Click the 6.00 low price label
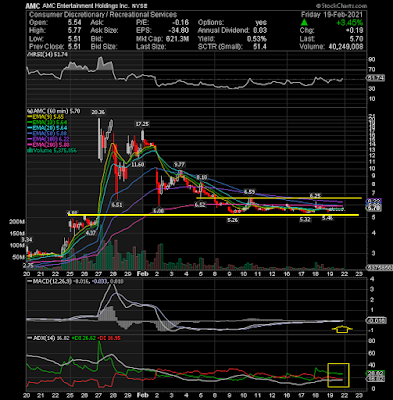The height and width of the screenshot is (400, 393). coord(159,210)
